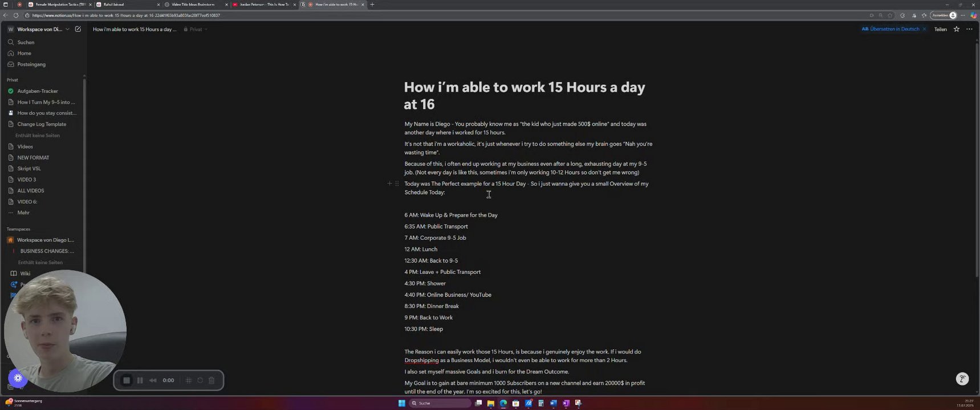
Task: Click the rewind recording button
Action: (x=153, y=380)
